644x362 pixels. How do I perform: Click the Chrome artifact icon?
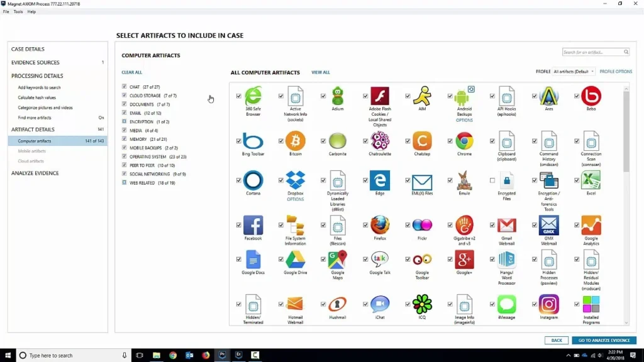(465, 141)
